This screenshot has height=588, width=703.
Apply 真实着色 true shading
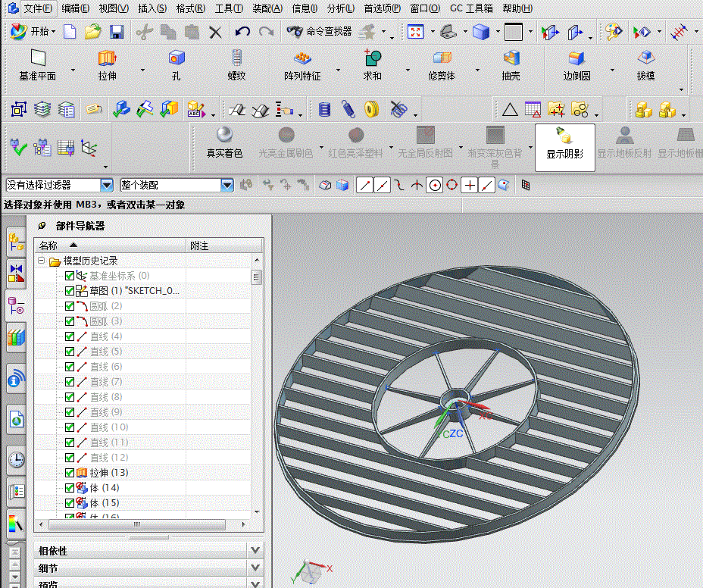tap(224, 142)
